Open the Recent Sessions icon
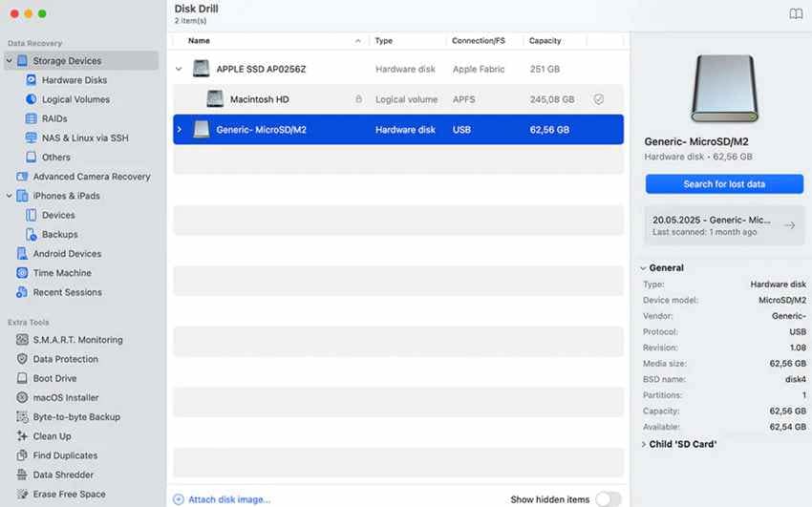The height and width of the screenshot is (507, 812). (22, 292)
